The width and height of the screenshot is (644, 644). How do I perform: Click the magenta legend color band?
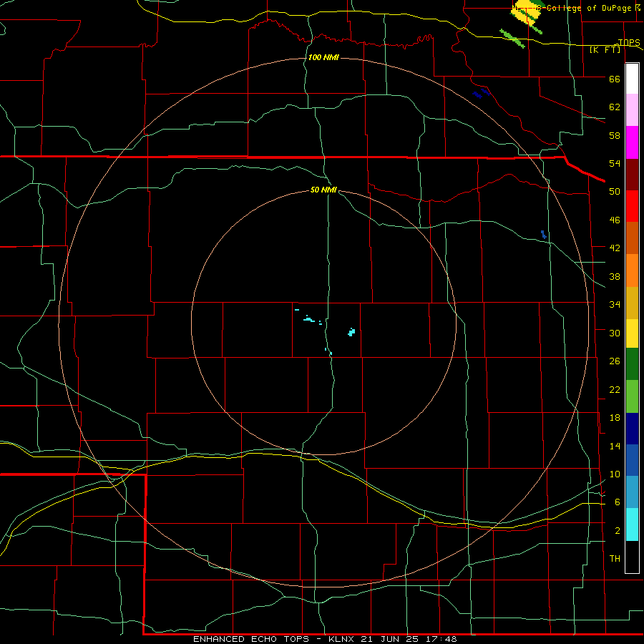pos(632,142)
